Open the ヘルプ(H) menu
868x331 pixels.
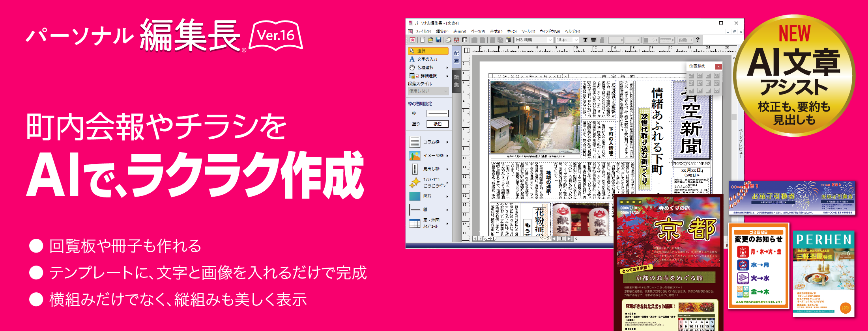coord(572,32)
